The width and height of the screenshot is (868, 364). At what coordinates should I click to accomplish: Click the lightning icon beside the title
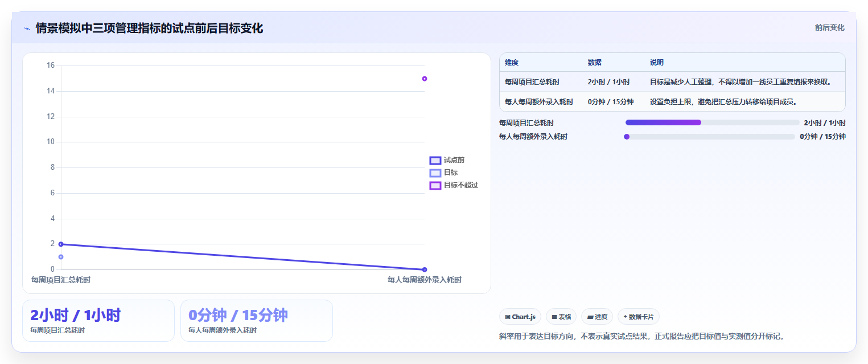pos(27,28)
